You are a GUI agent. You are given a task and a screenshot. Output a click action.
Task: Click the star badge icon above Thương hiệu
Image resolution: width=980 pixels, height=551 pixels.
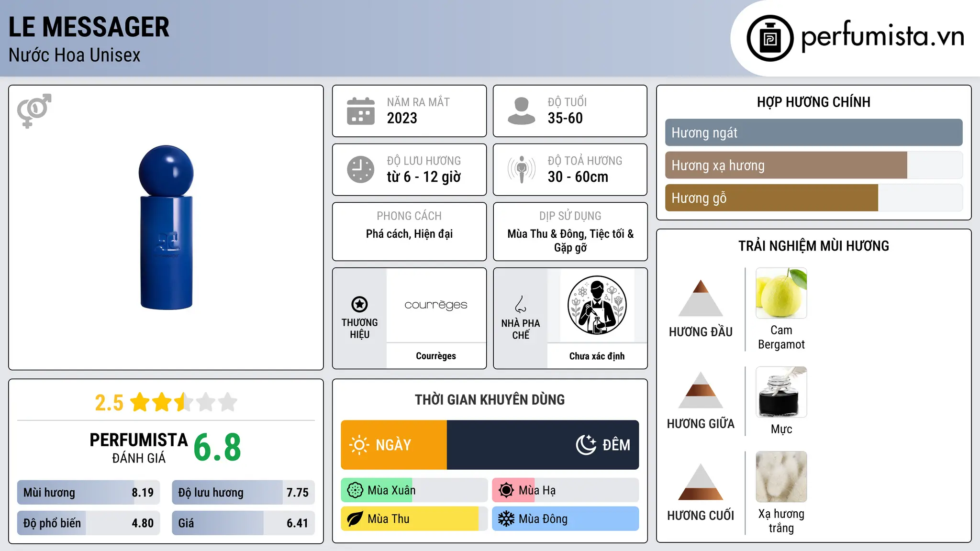click(x=359, y=304)
